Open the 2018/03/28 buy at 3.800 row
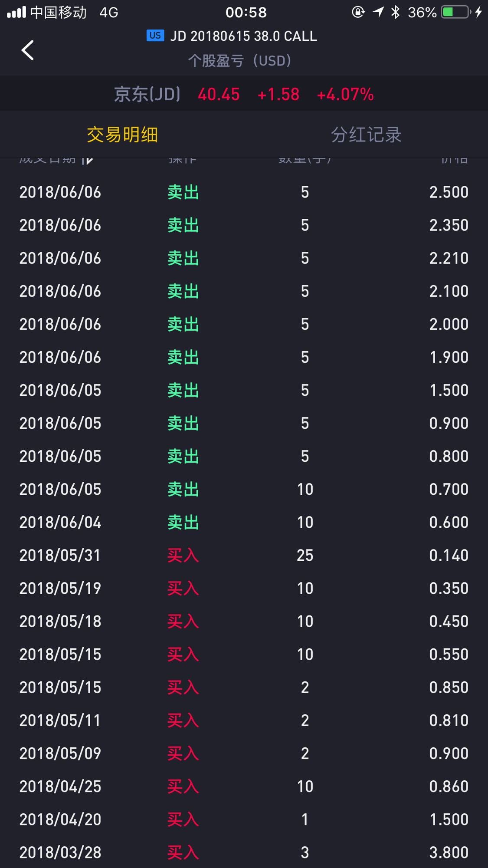488x868 pixels. (x=244, y=852)
